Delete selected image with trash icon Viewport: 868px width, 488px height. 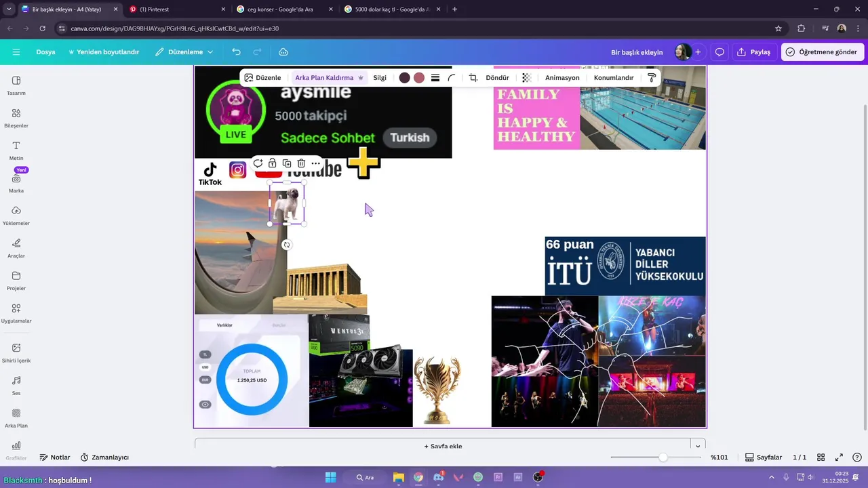pos(301,163)
